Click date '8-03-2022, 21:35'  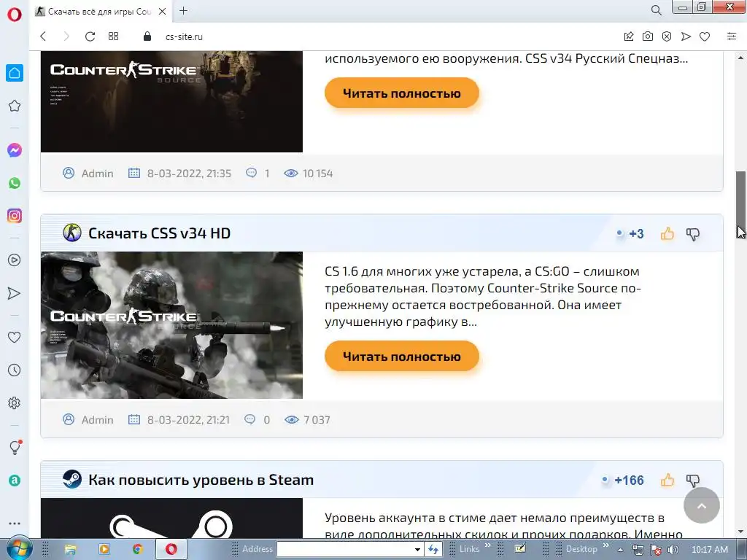[x=189, y=174]
